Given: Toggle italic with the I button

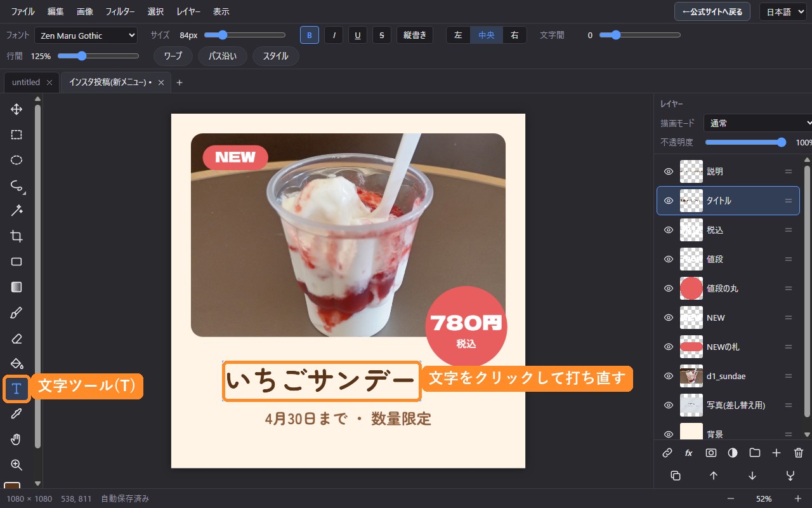Looking at the screenshot, I should (334, 36).
